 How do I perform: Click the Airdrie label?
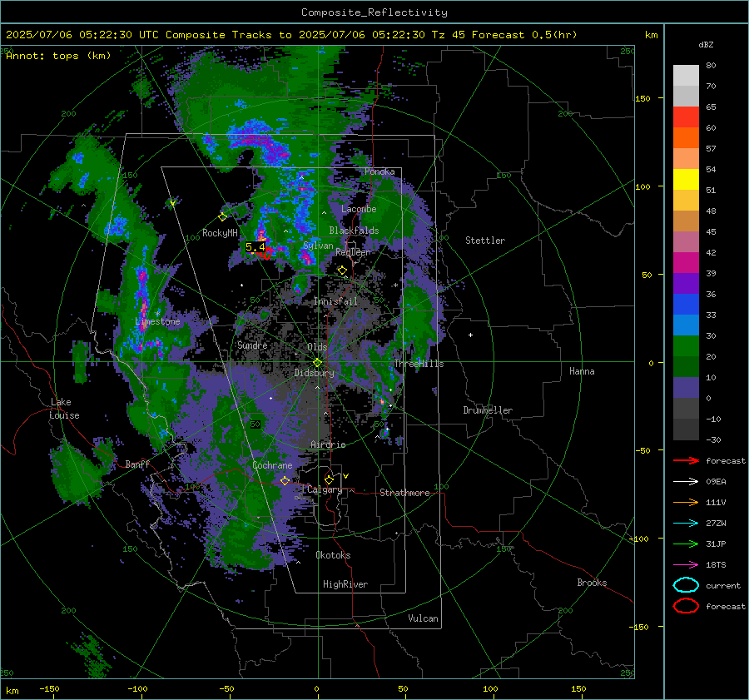click(328, 444)
